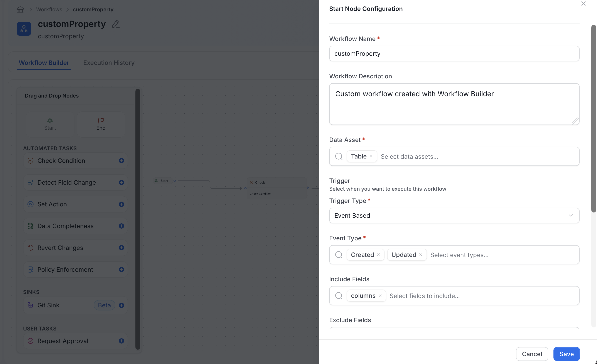
Task: Click the Save button
Action: 567,354
